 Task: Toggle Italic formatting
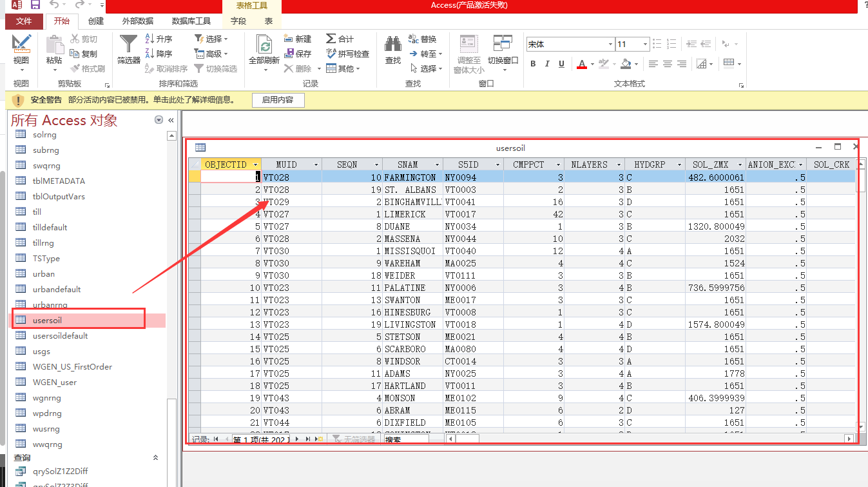coord(547,64)
